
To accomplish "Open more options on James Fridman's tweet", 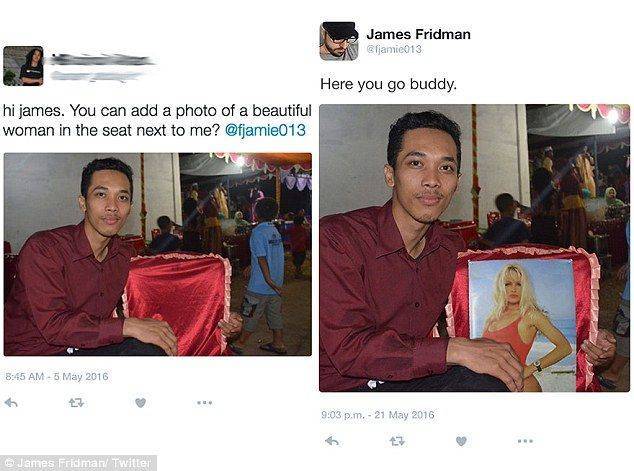I will pos(525,441).
